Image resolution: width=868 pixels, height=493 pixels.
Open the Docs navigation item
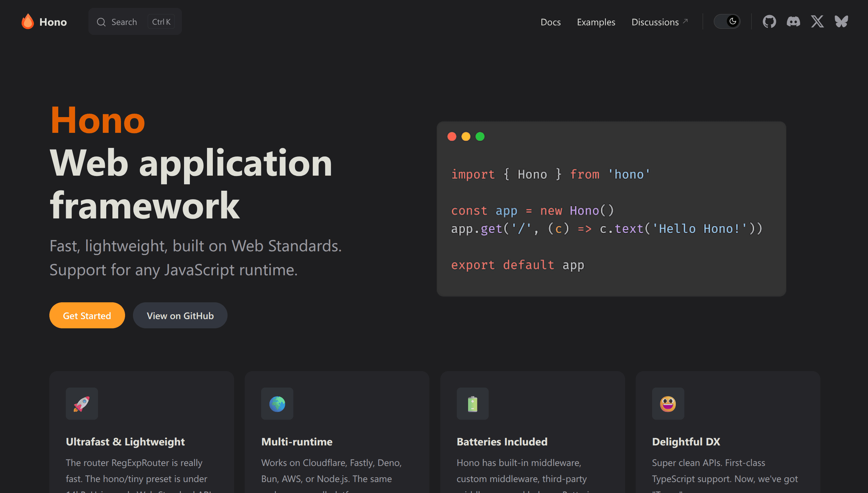click(x=551, y=22)
